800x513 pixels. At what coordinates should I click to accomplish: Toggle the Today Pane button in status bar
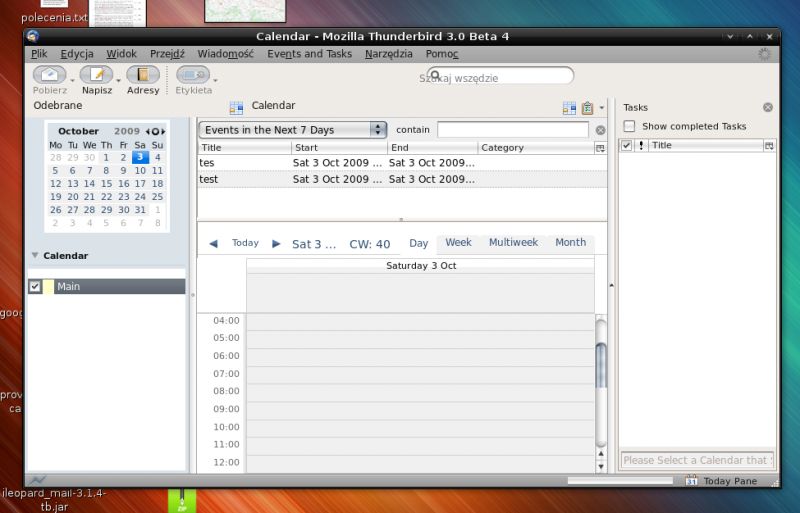click(722, 481)
